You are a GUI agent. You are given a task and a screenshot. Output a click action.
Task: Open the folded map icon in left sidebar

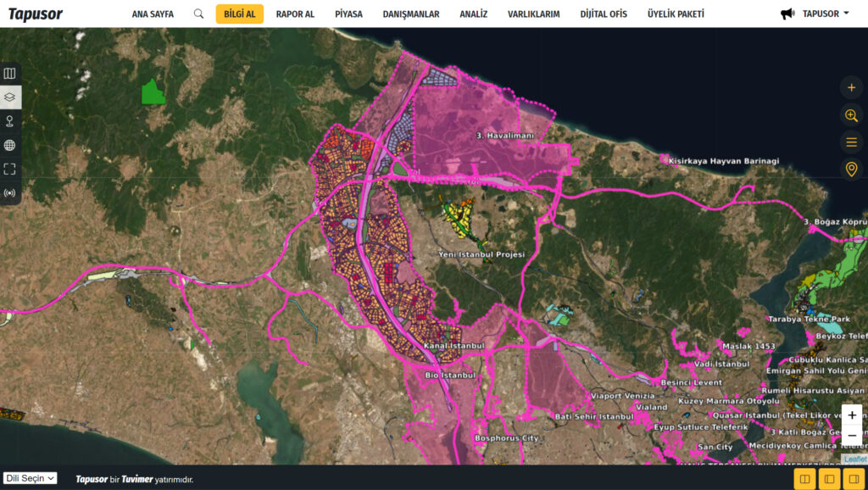[x=10, y=73]
